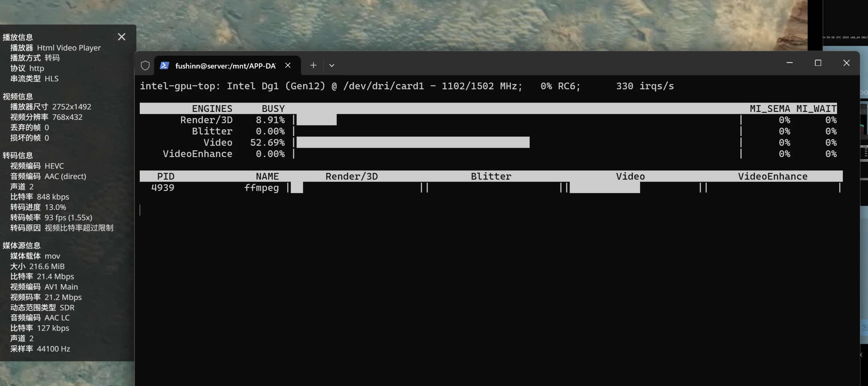This screenshot has width=868, height=386.
Task: Close the terminal window
Action: [846, 63]
